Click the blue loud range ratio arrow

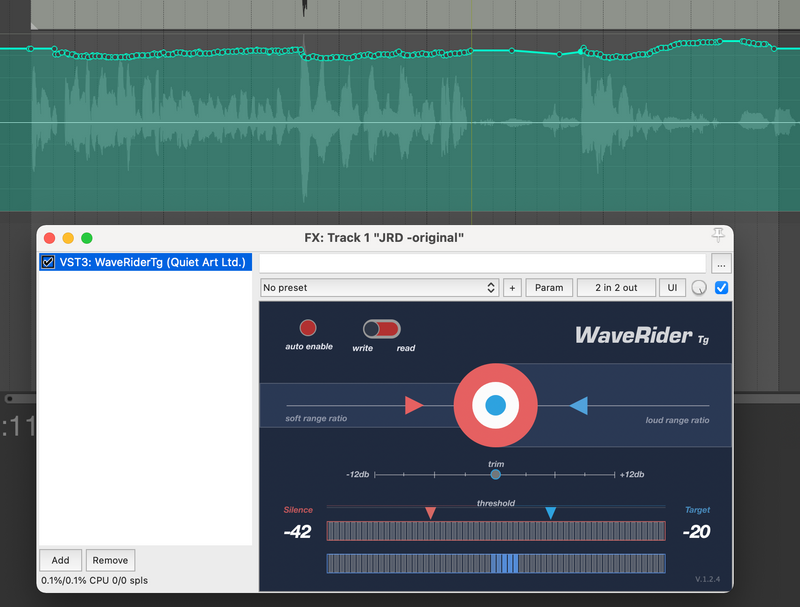pos(577,405)
